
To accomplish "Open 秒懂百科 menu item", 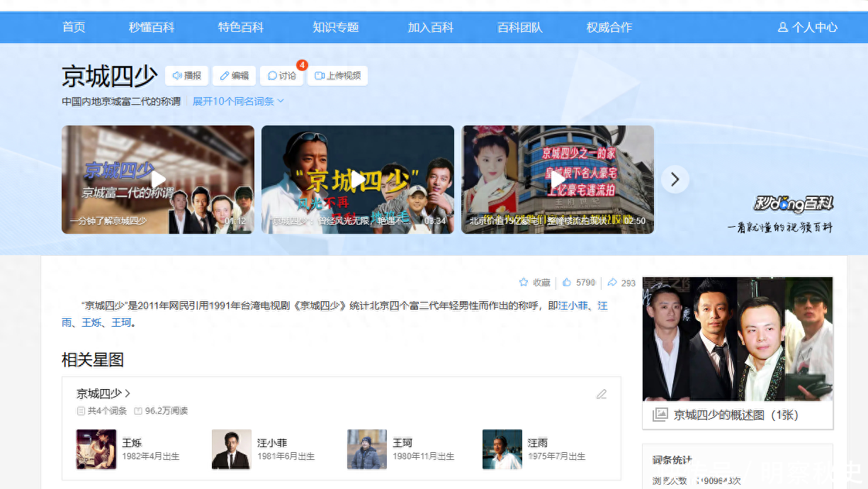I will (x=151, y=28).
